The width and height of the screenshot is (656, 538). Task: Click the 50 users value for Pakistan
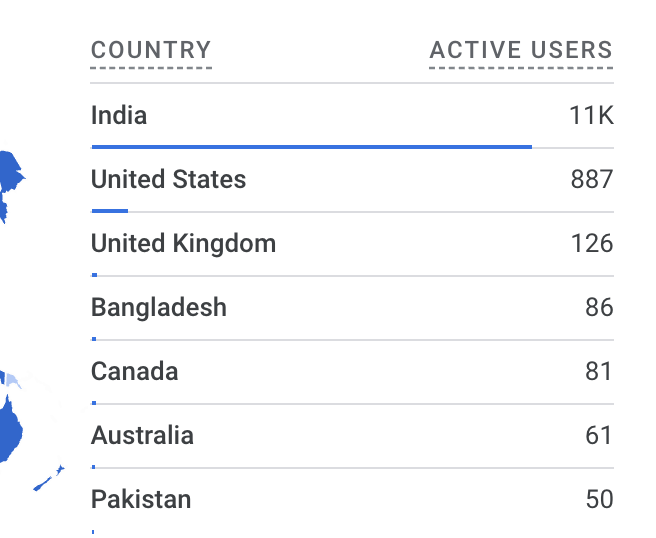[599, 500]
